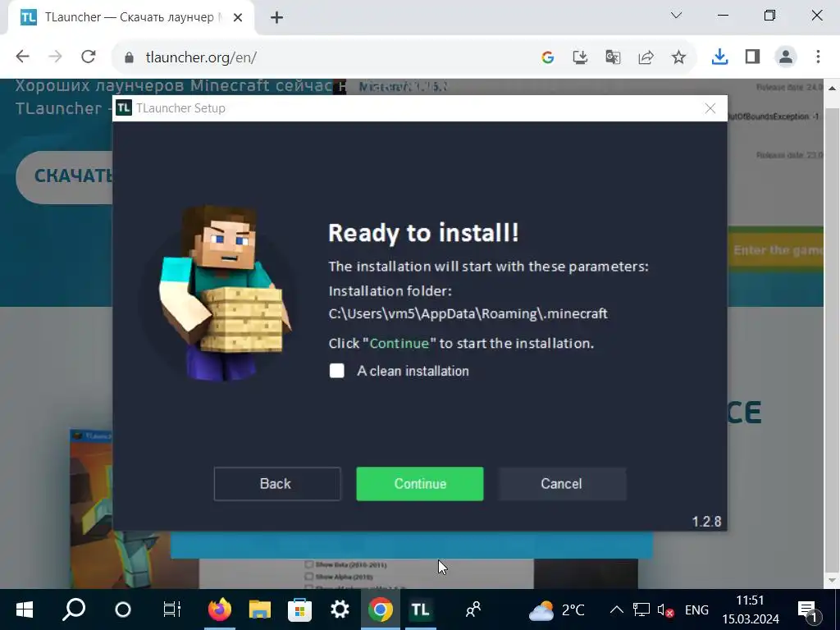This screenshot has height=630, width=840.
Task: Open File Explorer from taskbar
Action: (260, 609)
